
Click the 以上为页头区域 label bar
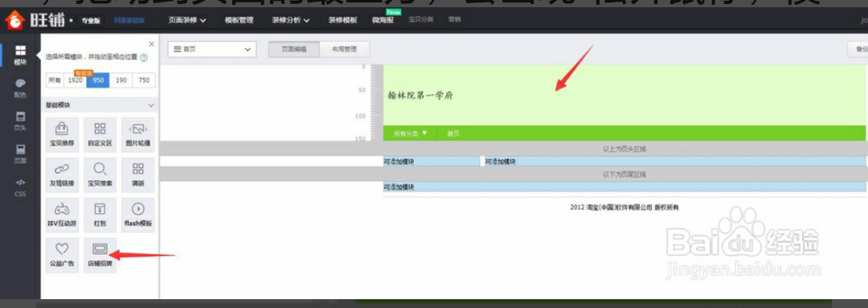[x=624, y=149]
